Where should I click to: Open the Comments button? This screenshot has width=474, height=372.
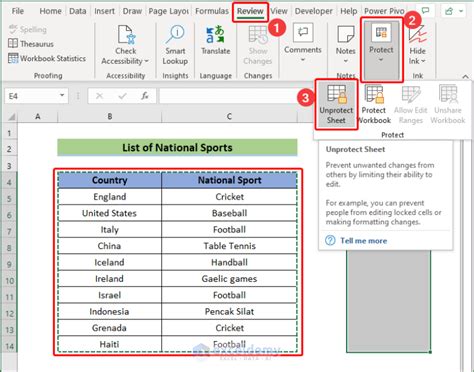click(303, 43)
